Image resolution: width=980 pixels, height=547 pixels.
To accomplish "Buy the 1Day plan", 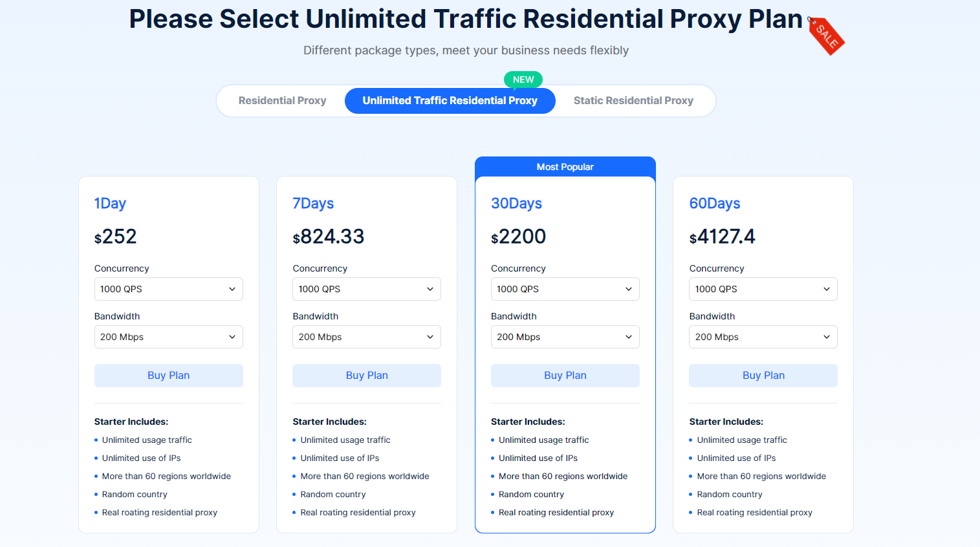I will (x=169, y=376).
